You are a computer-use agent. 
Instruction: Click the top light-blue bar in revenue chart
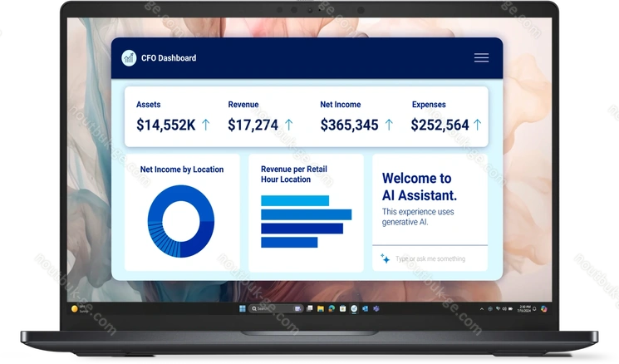tap(295, 200)
